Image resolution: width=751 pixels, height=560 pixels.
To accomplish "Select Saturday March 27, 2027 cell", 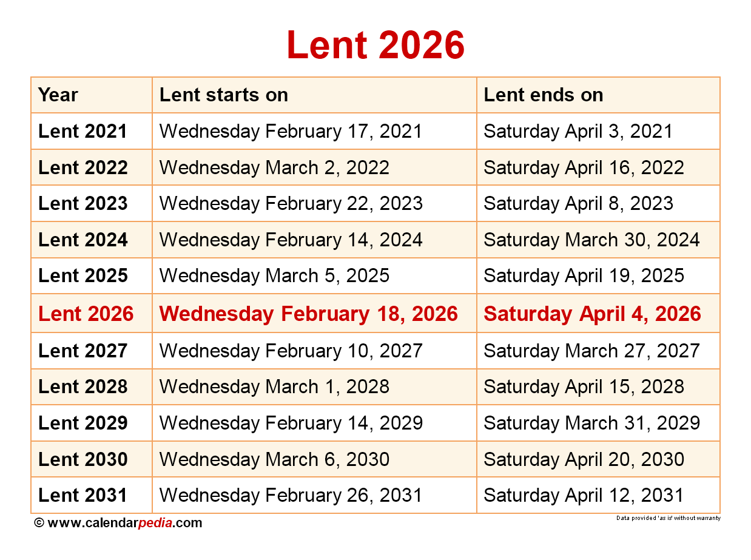I will pyautogui.click(x=591, y=351).
